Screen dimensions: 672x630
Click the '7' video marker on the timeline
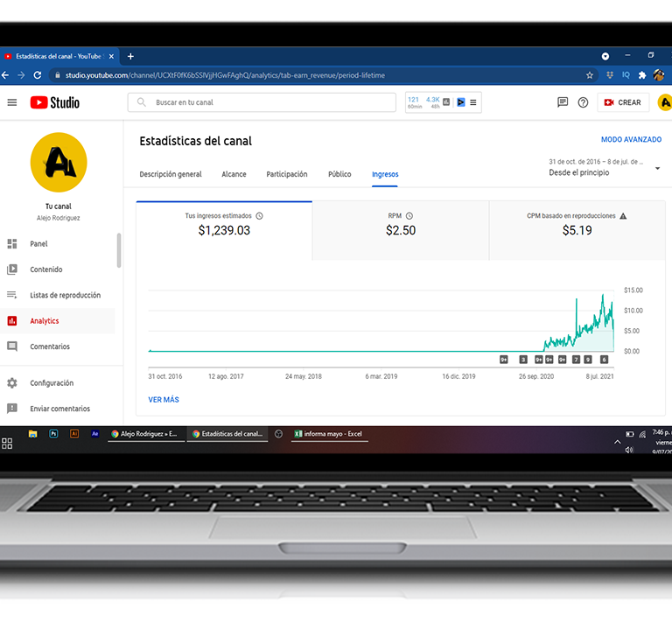[576, 360]
